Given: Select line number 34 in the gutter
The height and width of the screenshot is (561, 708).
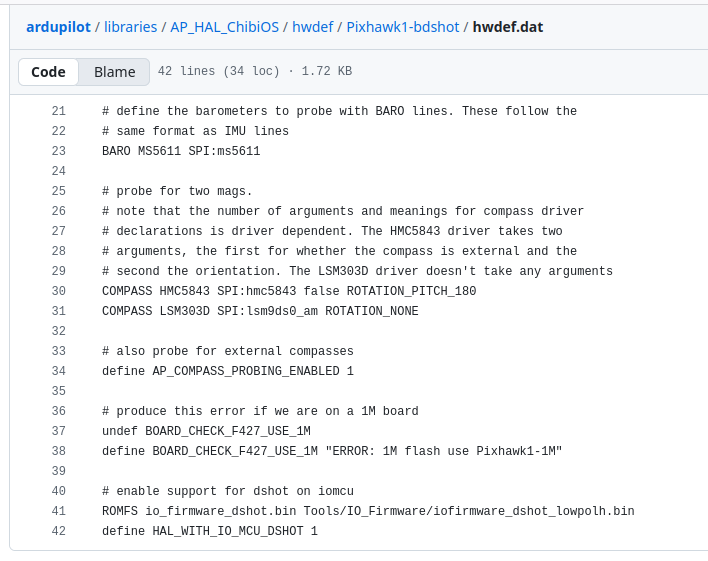Looking at the screenshot, I should coord(58,371).
